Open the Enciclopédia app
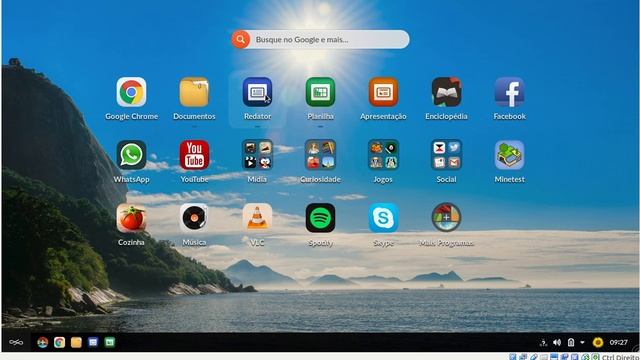The image size is (640, 360). click(447, 92)
